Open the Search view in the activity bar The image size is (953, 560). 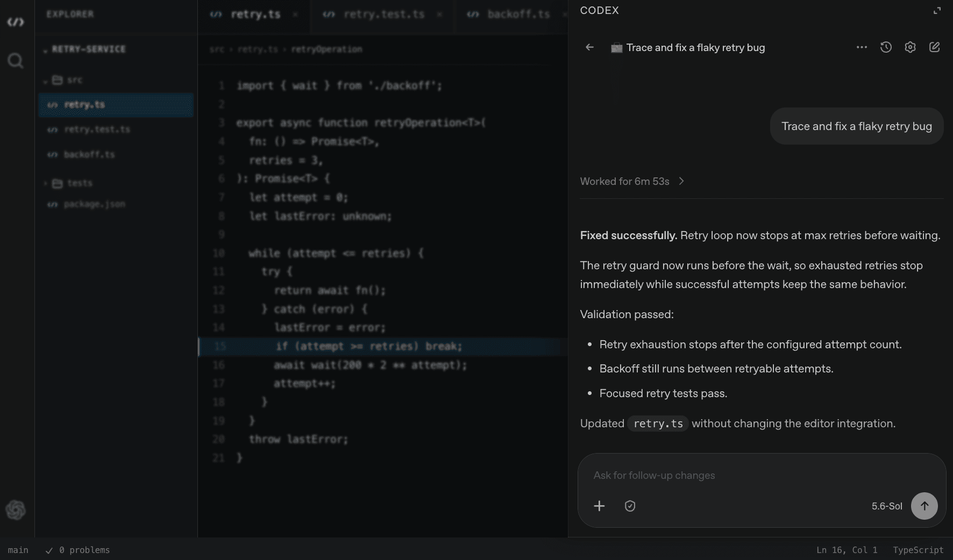pos(16,61)
